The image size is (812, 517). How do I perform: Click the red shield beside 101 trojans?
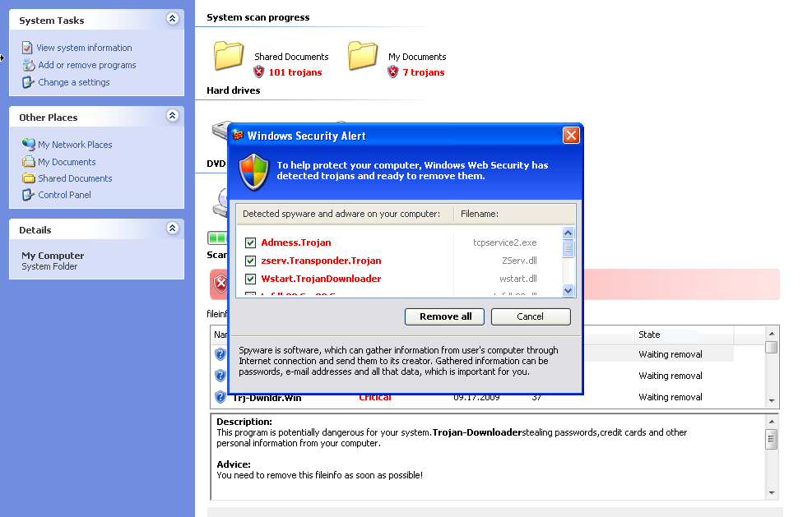(259, 72)
